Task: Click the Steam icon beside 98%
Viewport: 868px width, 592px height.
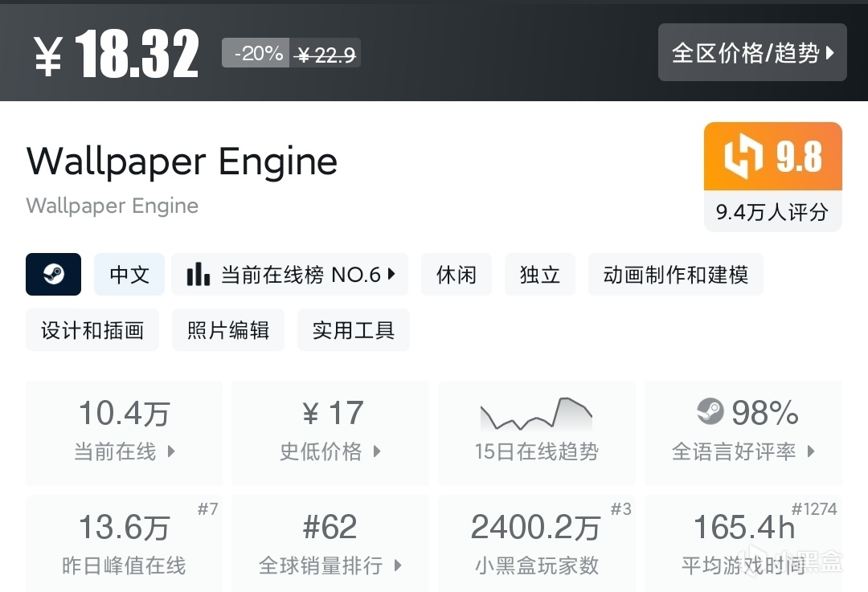Action: (x=710, y=411)
